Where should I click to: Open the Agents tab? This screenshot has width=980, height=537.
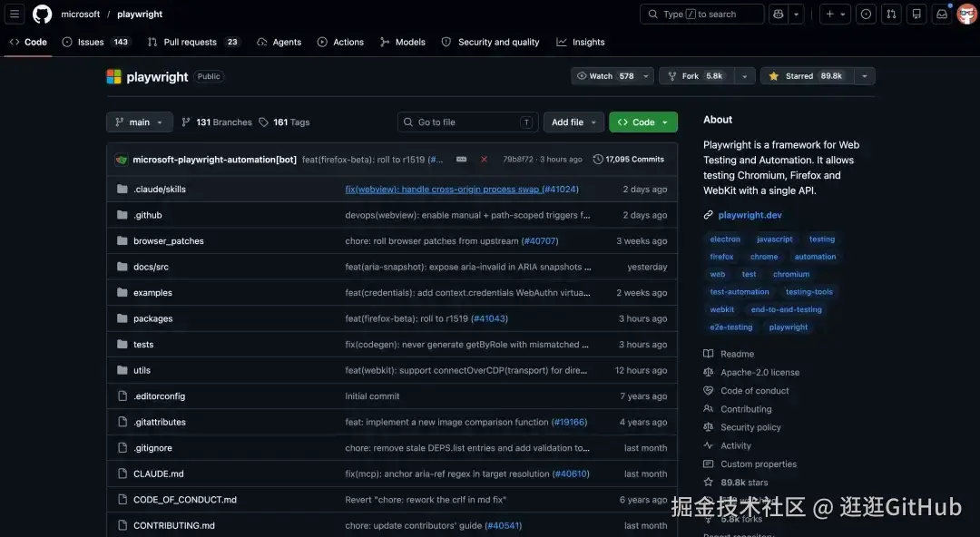[279, 42]
